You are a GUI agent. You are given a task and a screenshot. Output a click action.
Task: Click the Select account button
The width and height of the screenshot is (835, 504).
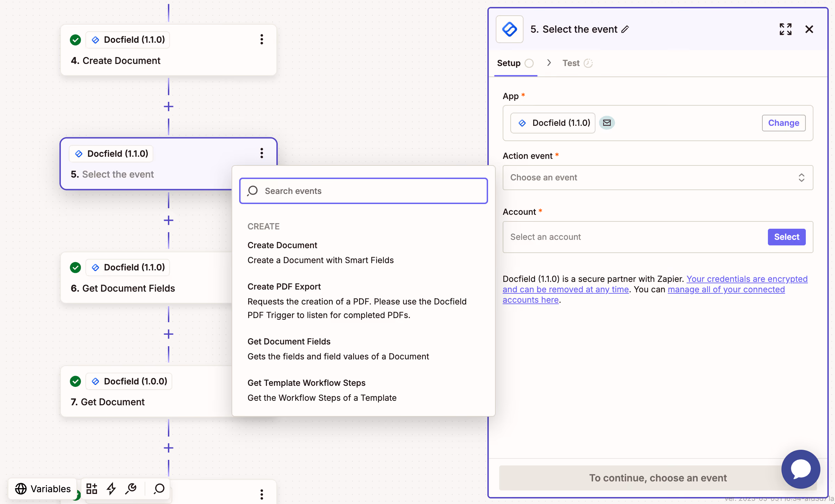(787, 237)
